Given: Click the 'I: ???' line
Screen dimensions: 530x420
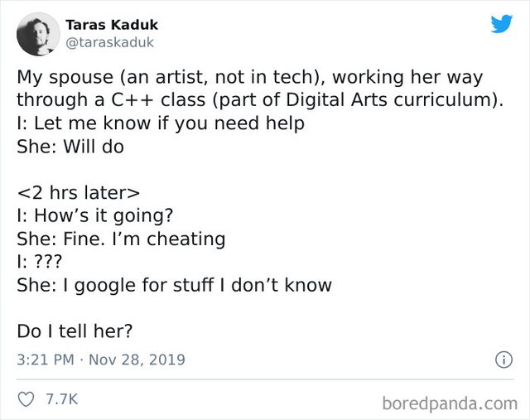Looking at the screenshot, I should click(x=40, y=262).
